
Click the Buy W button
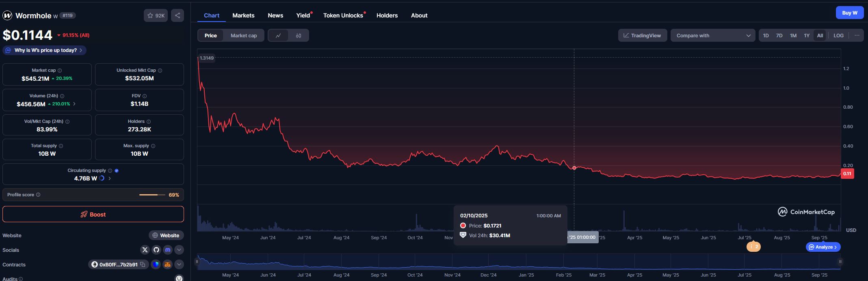[x=850, y=13]
